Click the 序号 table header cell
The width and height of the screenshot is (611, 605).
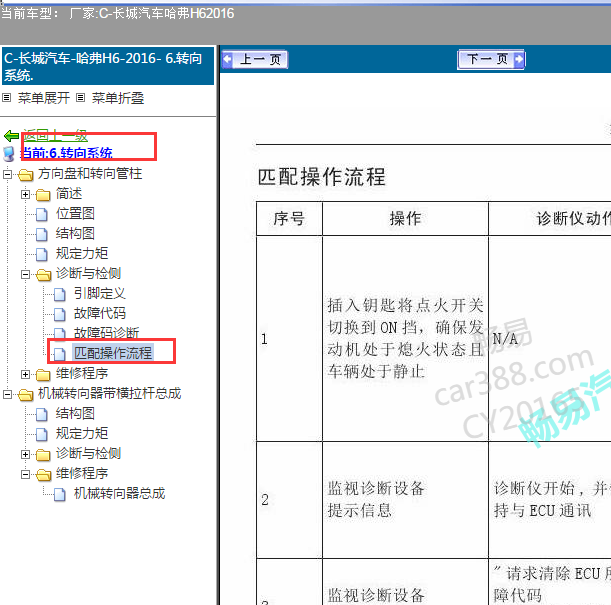pos(289,219)
